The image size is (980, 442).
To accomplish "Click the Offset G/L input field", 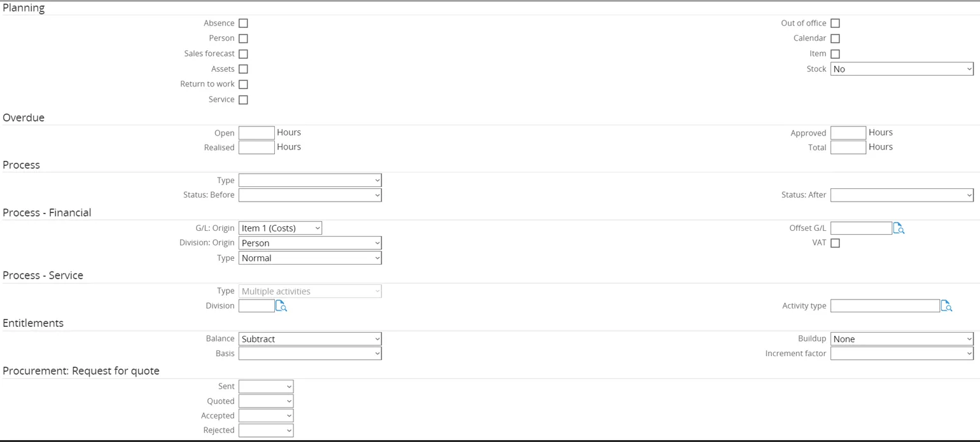I will tap(860, 228).
